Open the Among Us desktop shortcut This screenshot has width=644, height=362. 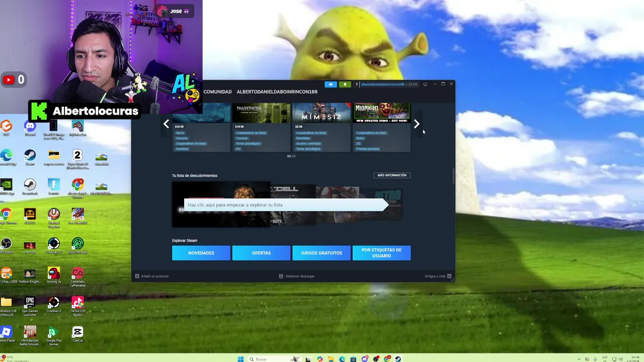53,275
